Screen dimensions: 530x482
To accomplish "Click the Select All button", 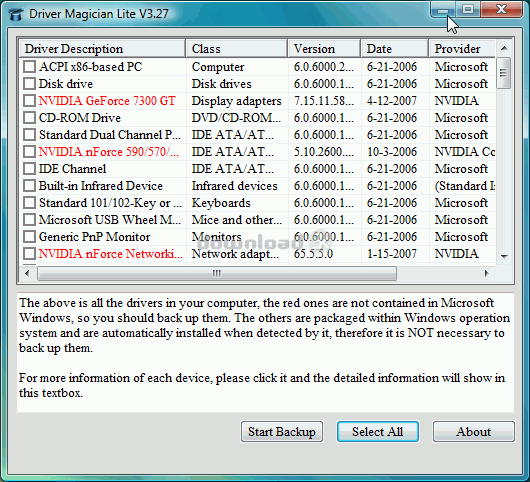I will point(378,432).
